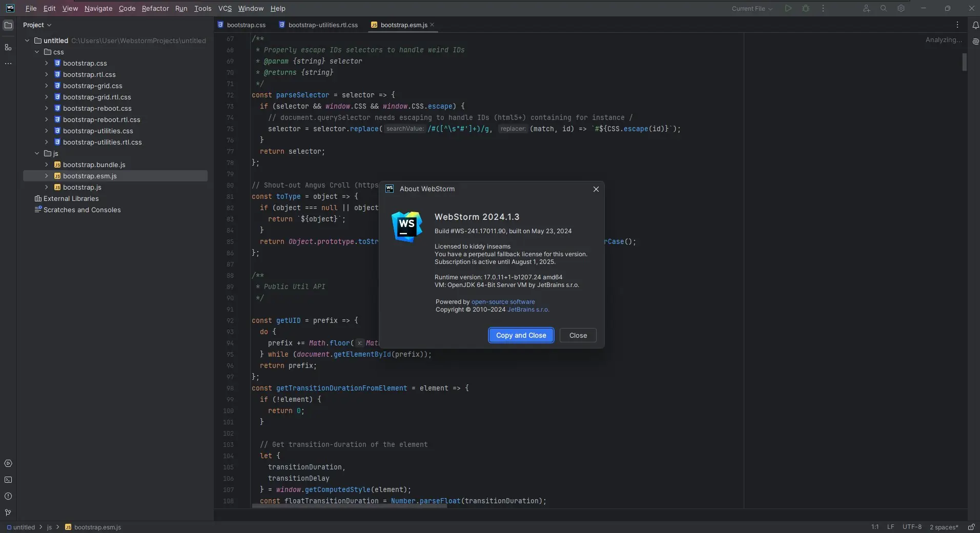Image resolution: width=980 pixels, height=533 pixels.
Task: Toggle read-only lock icon in status bar
Action: [971, 527]
